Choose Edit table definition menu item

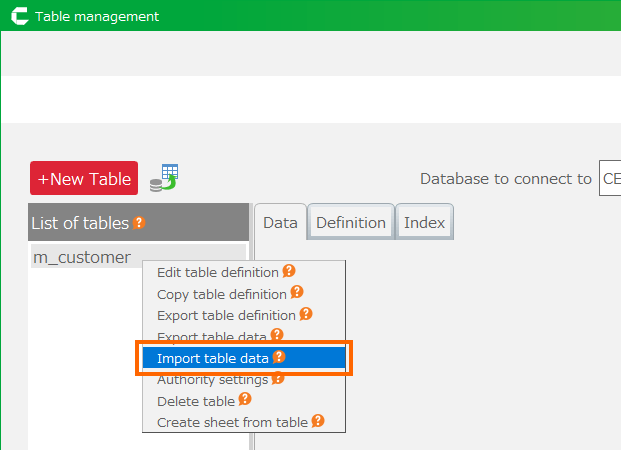(x=219, y=272)
